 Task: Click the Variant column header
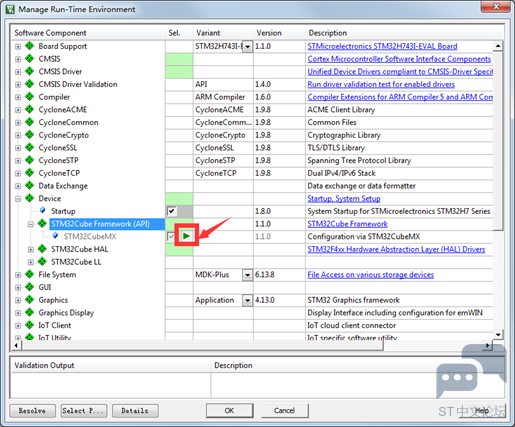[223, 33]
